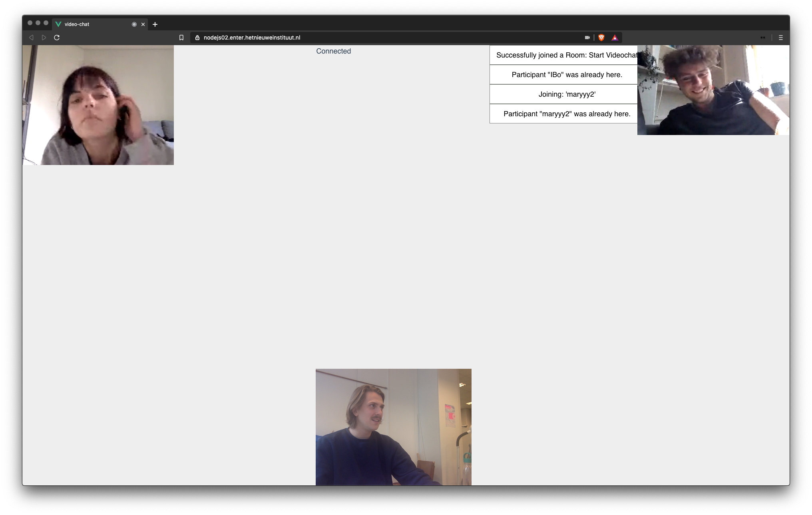812x515 pixels.
Task: Close the video-chat tab
Action: tap(143, 24)
